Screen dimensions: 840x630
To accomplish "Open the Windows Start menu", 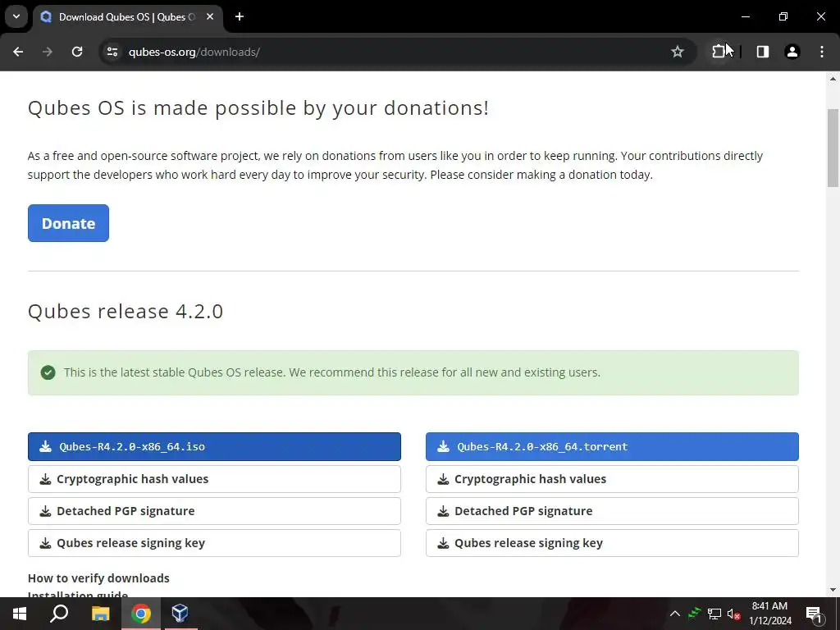I will [x=20, y=614].
